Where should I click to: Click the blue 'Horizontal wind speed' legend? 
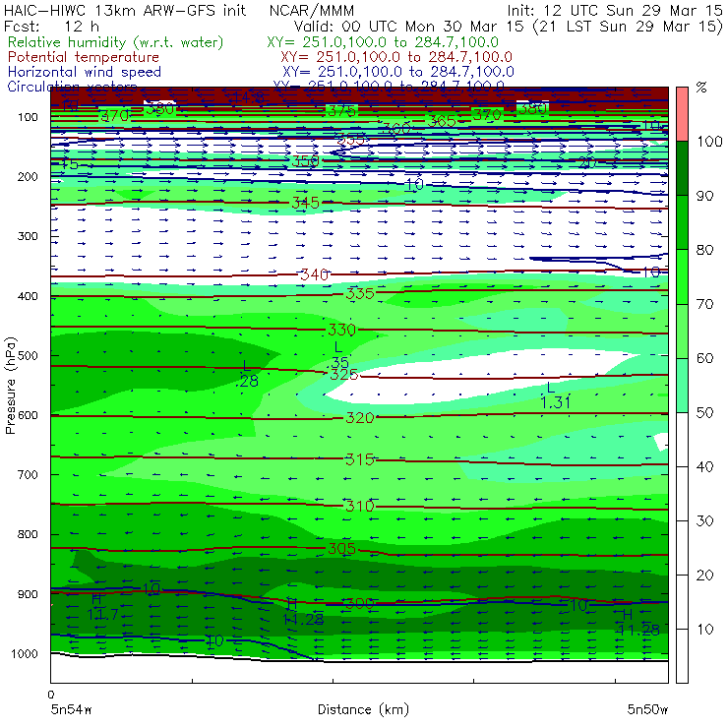pos(85,72)
